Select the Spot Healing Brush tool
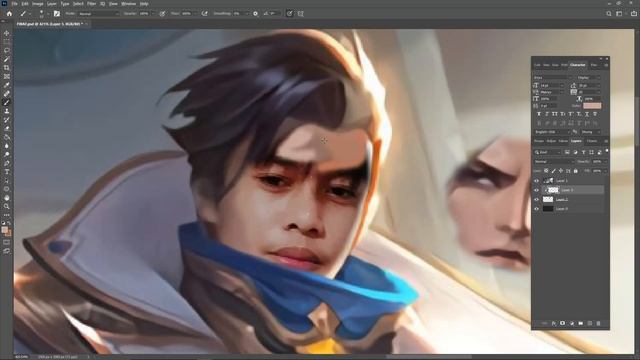This screenshot has width=640, height=360. (7, 93)
